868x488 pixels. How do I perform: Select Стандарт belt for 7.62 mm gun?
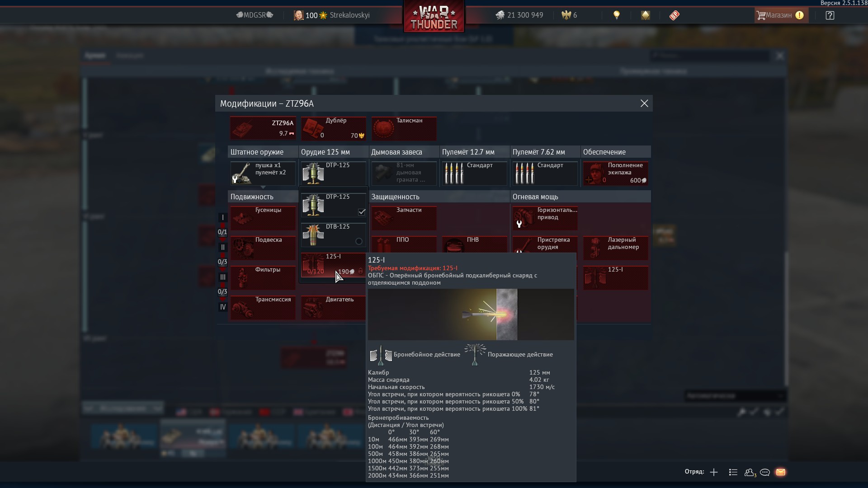545,173
